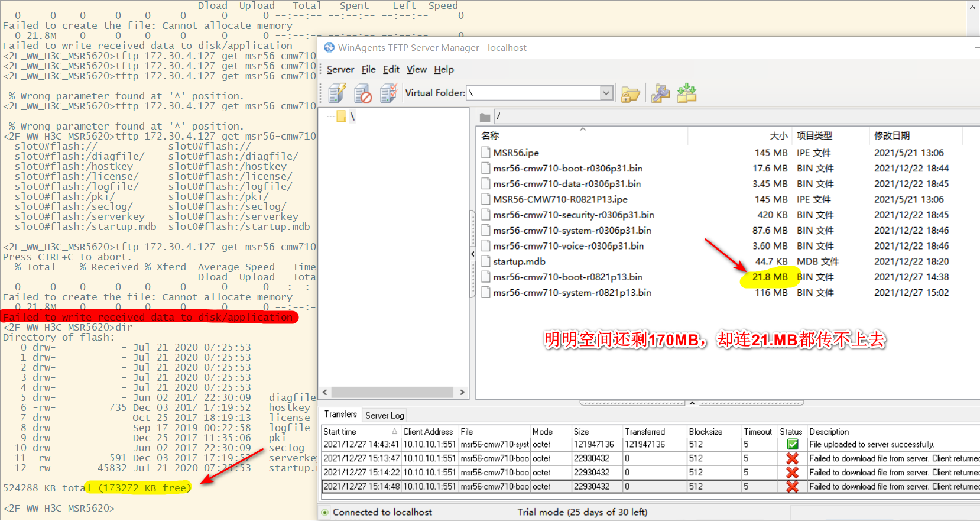
Task: Click red failed status icon for 15:14:22 transfer
Action: (x=793, y=473)
